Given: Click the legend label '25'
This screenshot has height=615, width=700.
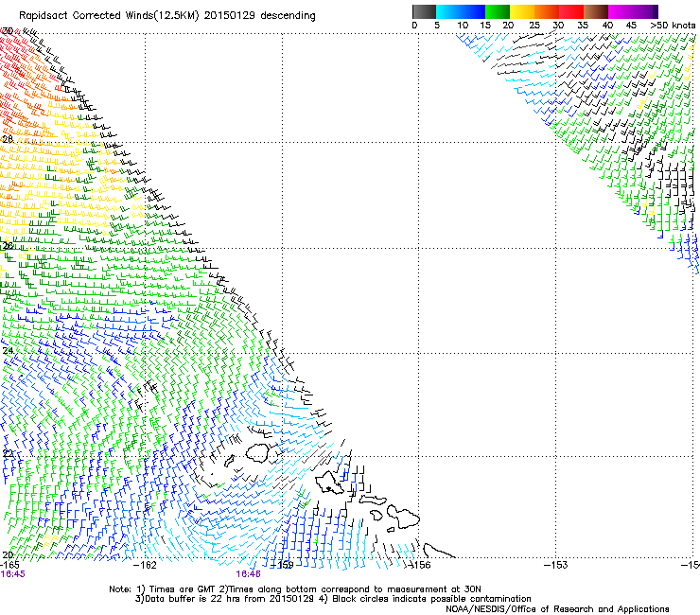Looking at the screenshot, I should (x=534, y=26).
